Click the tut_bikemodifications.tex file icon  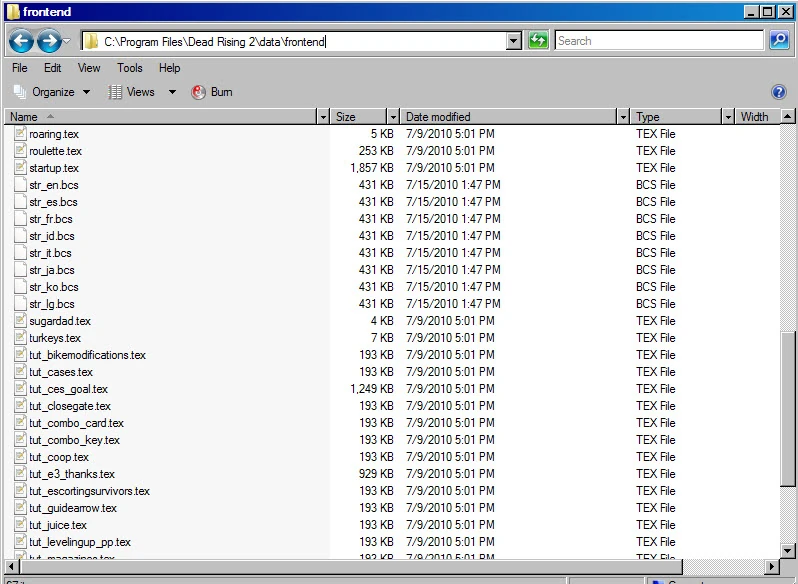(x=20, y=355)
